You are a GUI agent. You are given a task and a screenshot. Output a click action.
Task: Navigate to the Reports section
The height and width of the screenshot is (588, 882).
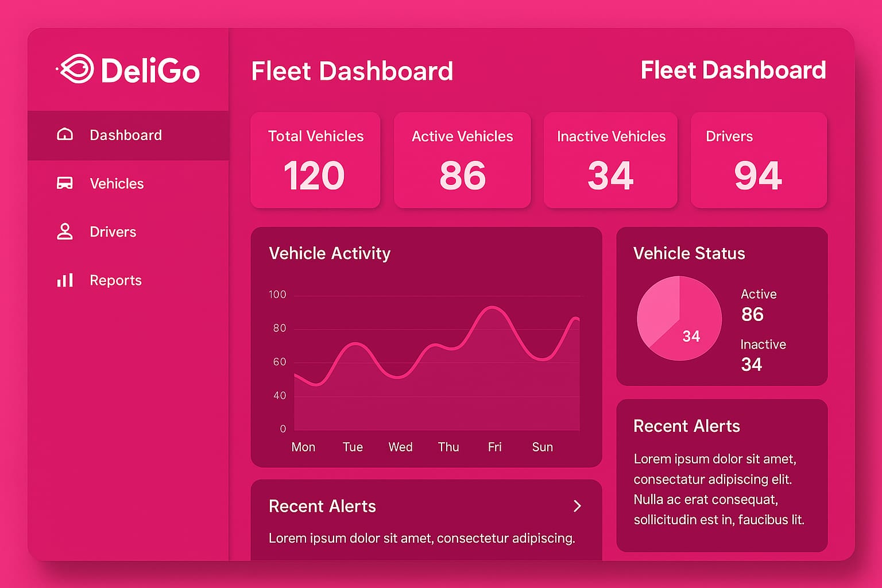point(115,280)
